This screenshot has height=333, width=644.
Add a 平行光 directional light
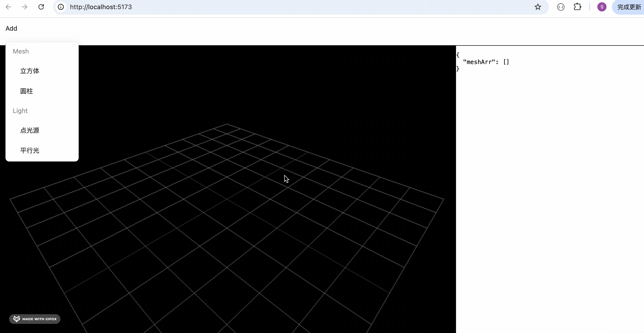click(42, 150)
